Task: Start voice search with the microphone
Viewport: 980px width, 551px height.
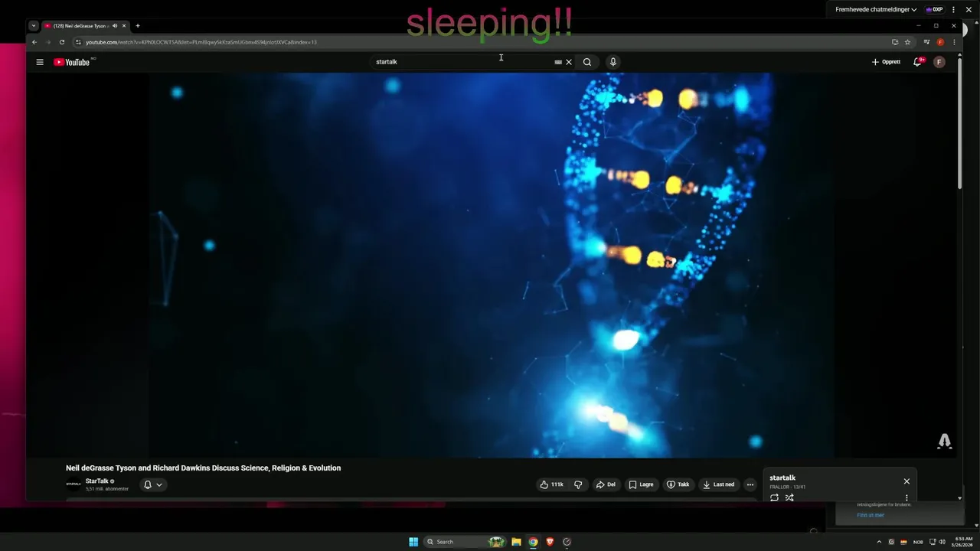Action: (x=612, y=62)
